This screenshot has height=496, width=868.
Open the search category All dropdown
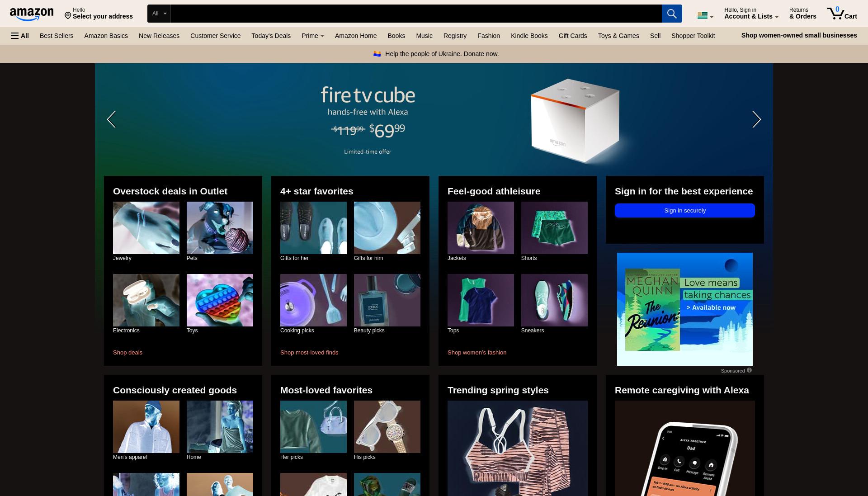pos(159,14)
